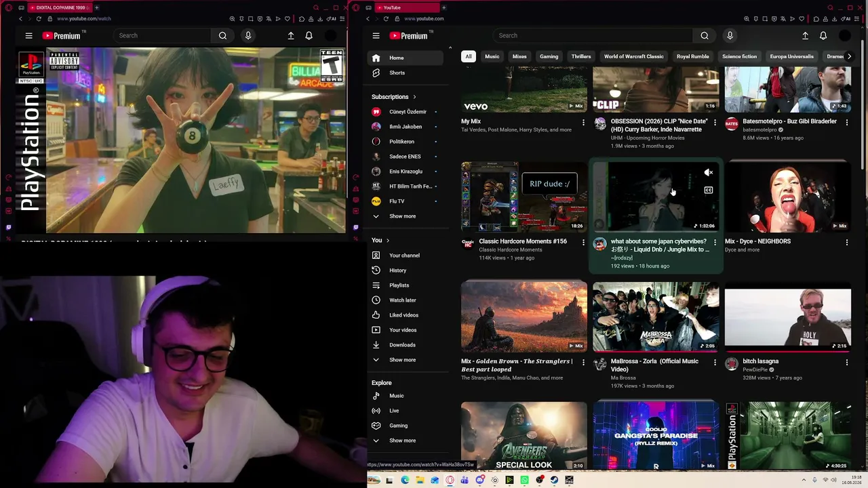Go back in the right browser window
The height and width of the screenshot is (488, 868).
point(368,19)
